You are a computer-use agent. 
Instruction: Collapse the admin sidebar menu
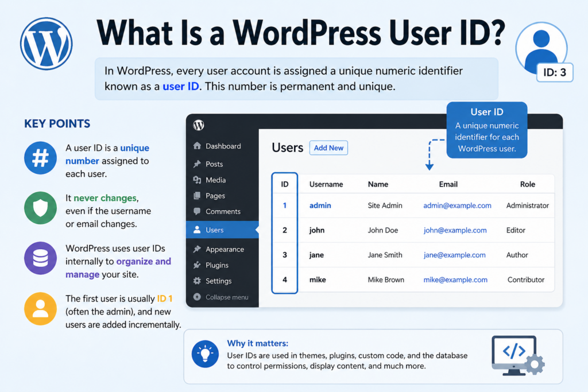tap(224, 297)
